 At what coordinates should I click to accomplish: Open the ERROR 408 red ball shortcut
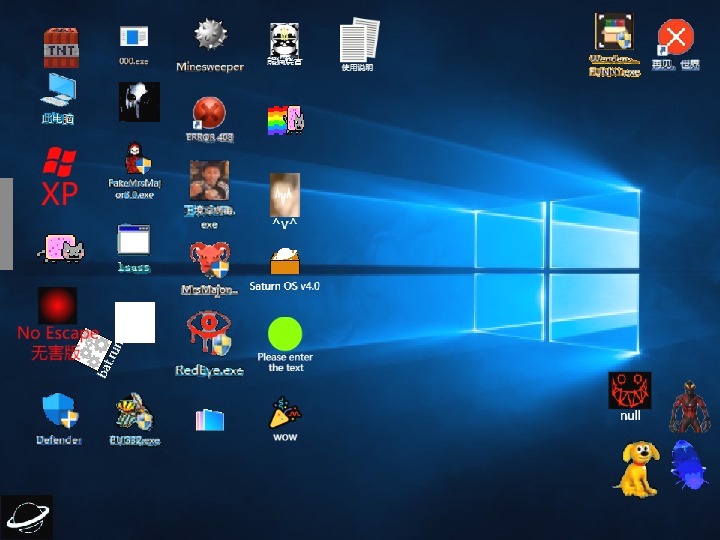point(209,113)
